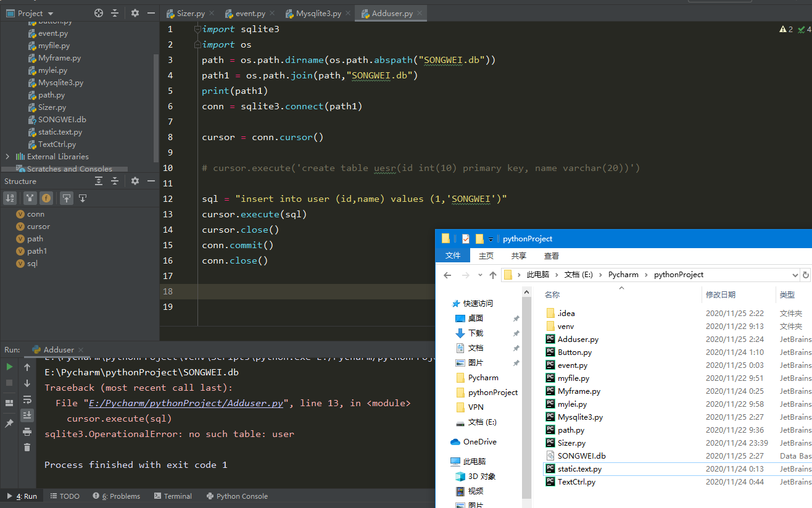Clear all Run console output (trash icon)
812x508 pixels.
tap(27, 448)
